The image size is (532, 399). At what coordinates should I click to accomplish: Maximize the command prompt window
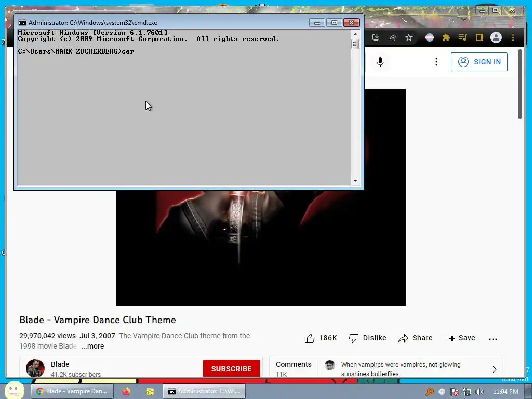tap(334, 23)
